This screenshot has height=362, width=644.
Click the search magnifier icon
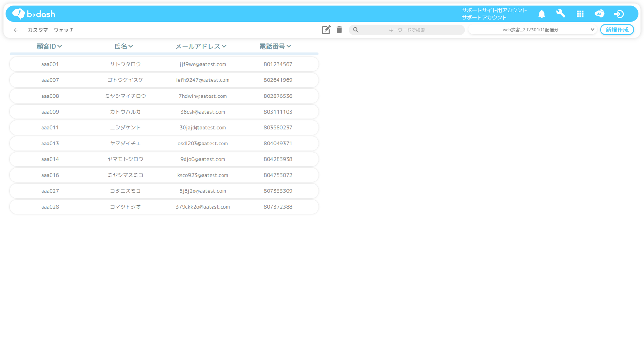tap(356, 30)
